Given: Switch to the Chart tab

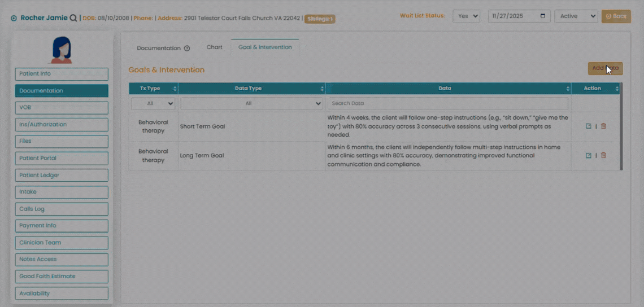Looking at the screenshot, I should (215, 47).
